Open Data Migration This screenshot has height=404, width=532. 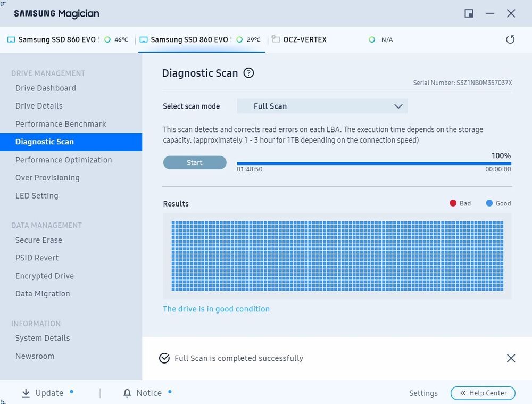[x=43, y=294]
